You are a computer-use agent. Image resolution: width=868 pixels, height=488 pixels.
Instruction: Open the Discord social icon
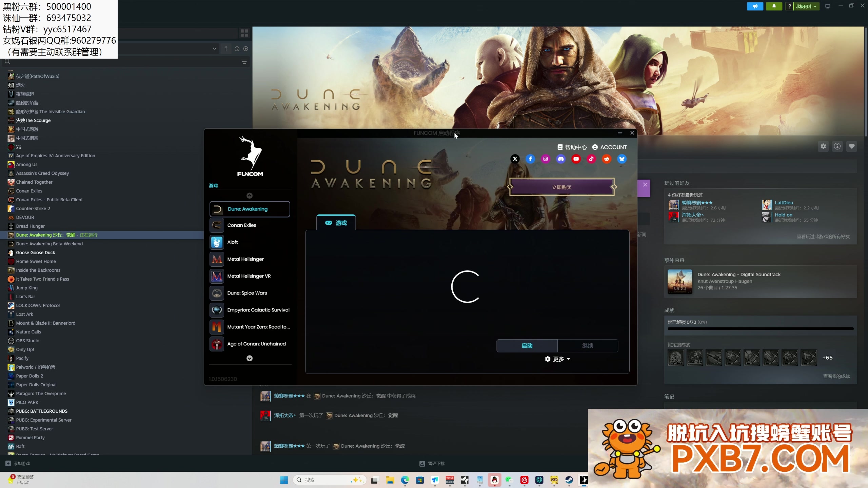(561, 159)
